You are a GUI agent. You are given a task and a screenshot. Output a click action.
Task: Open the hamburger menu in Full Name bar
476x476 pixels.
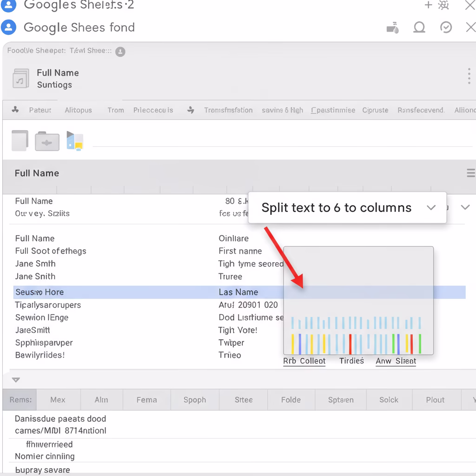pyautogui.click(x=471, y=173)
